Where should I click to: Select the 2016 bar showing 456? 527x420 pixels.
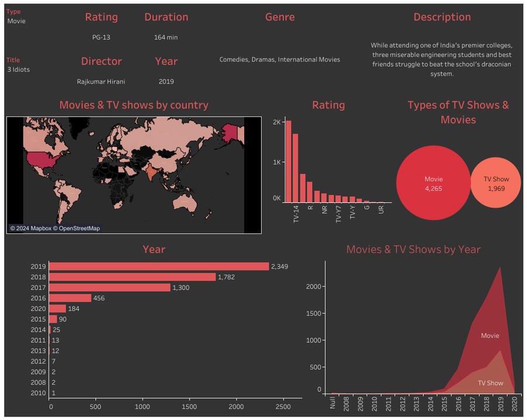tap(70, 298)
